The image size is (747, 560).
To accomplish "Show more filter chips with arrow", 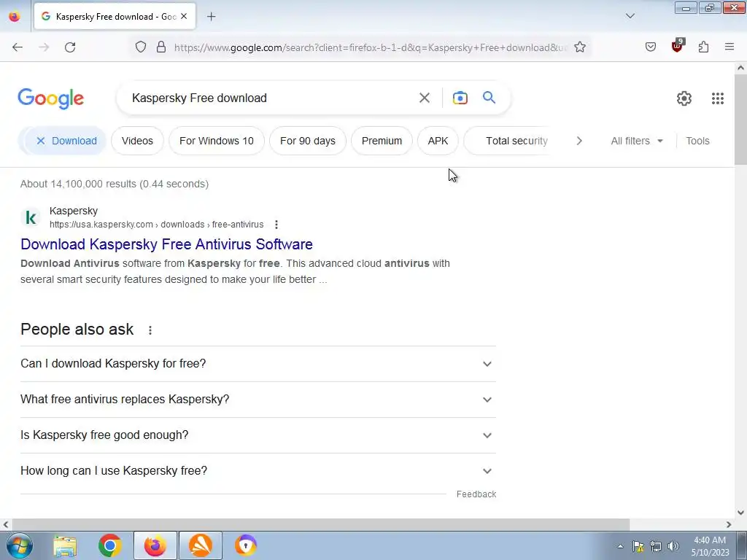I will click(x=579, y=141).
